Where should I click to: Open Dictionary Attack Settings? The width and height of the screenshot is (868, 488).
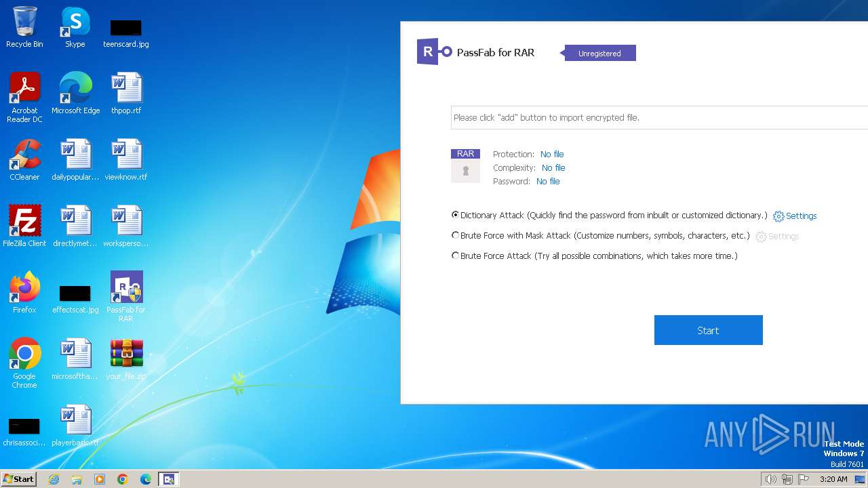795,216
